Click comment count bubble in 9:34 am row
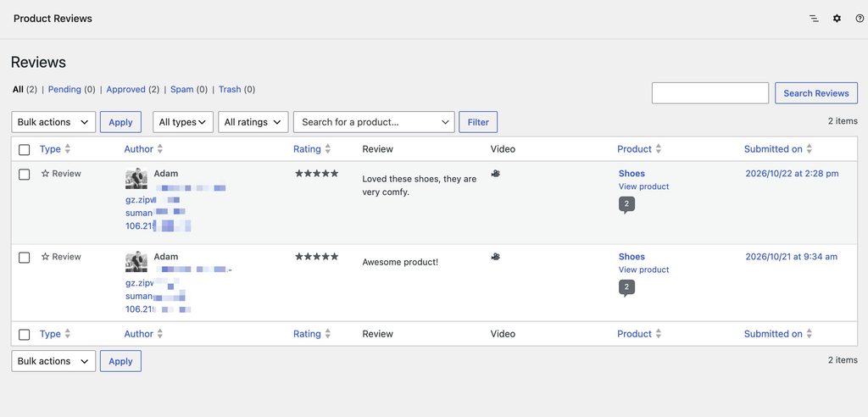 point(626,288)
